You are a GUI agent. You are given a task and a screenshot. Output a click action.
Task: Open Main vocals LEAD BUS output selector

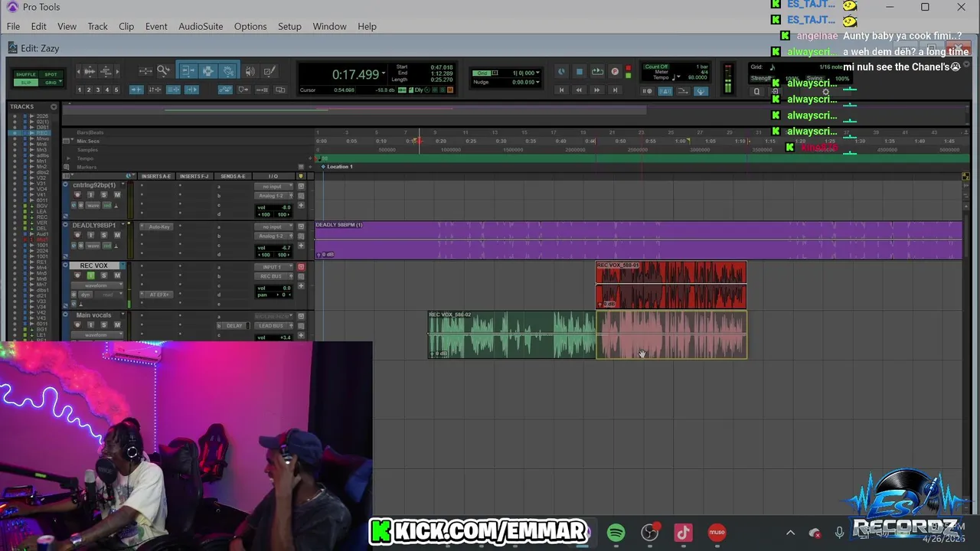pos(271,326)
